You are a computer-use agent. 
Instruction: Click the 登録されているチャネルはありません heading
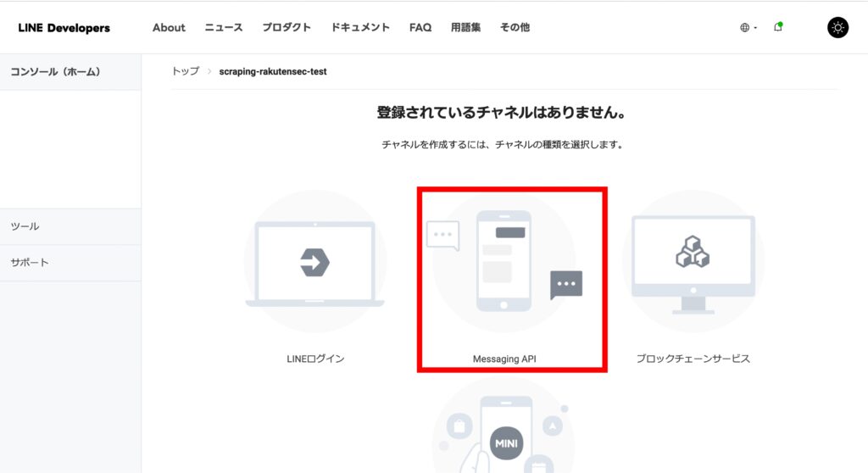502,113
